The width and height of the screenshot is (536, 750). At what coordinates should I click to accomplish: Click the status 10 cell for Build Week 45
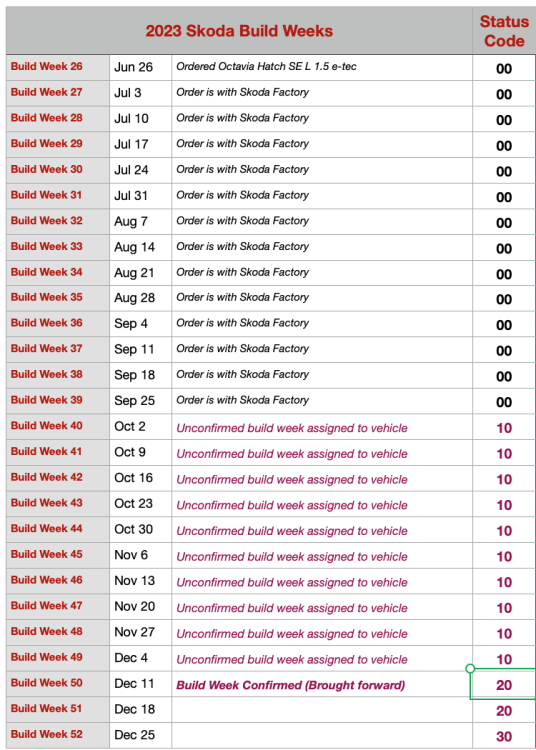(504, 556)
